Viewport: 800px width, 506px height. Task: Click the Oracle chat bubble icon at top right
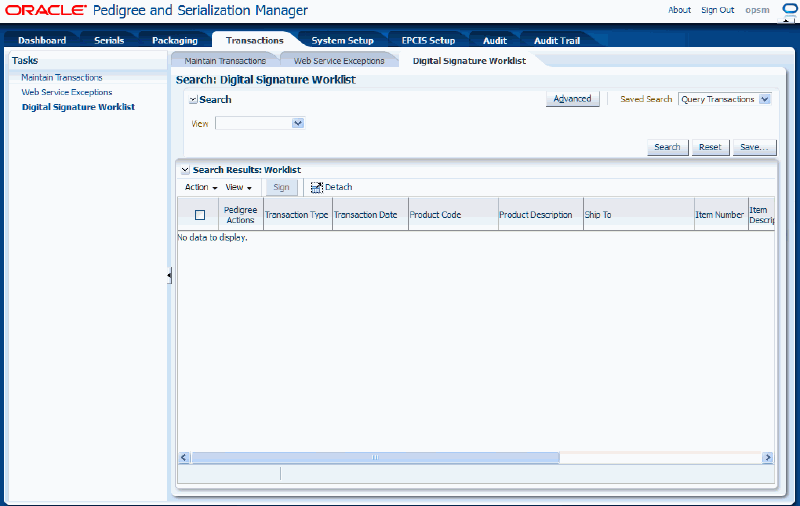point(789,9)
